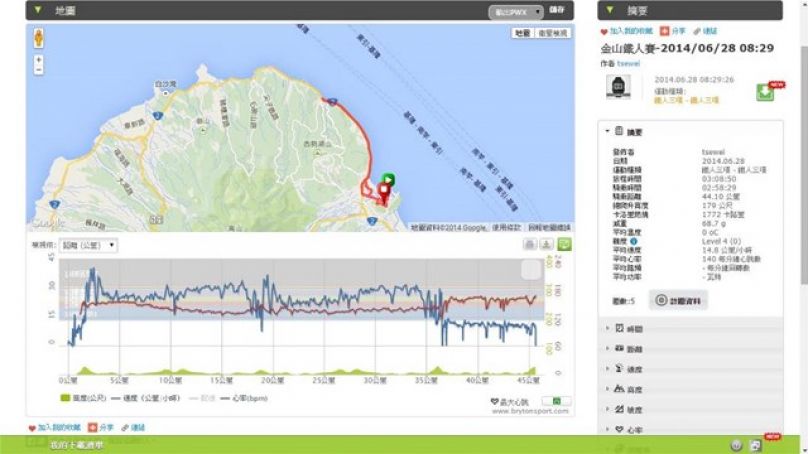Screen dimensions: 808x454
Task: Click the green refresh chart icon
Action: tap(564, 244)
